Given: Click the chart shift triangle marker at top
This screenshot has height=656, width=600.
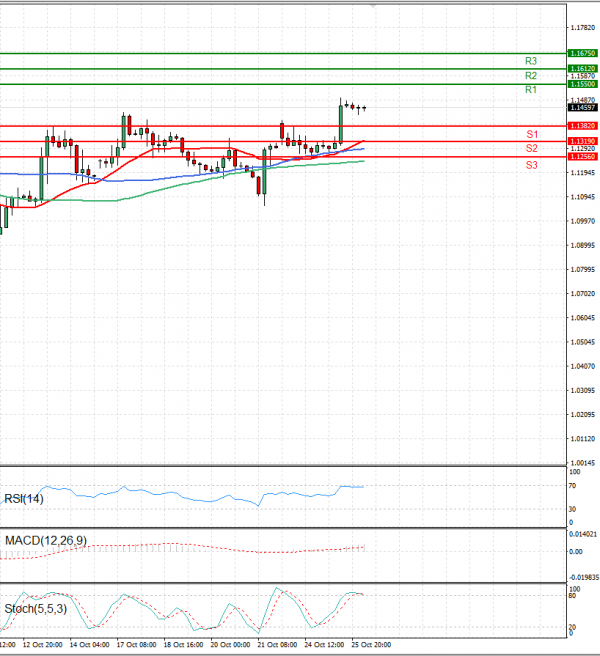Looking at the screenshot, I should pyautogui.click(x=373, y=4).
